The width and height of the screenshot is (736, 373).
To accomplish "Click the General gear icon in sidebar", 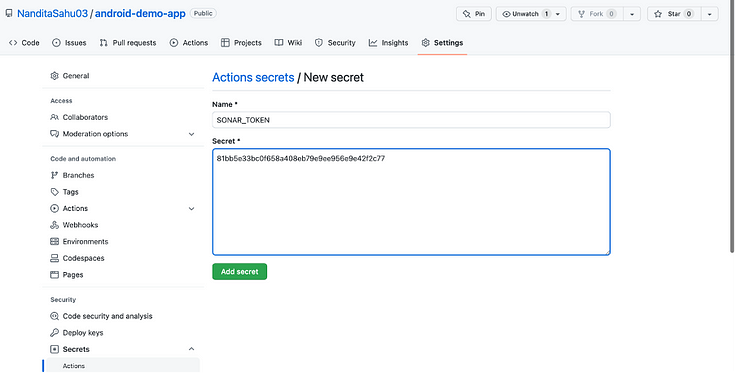I will [x=54, y=76].
